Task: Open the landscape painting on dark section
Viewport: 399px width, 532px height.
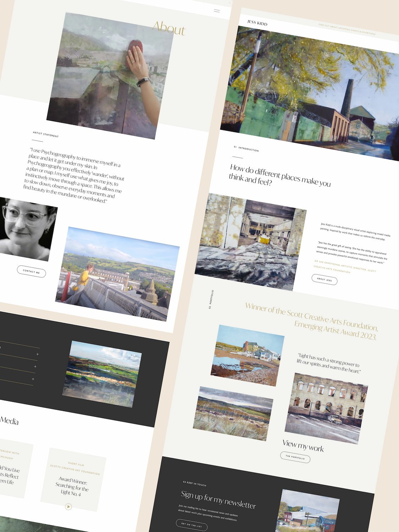Action: click(102, 374)
